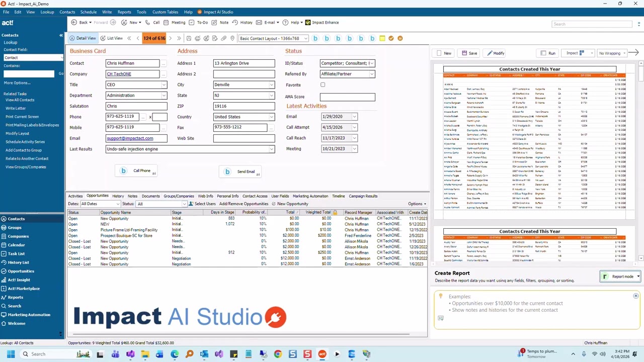
Task: Click the support@impactact.com email link
Action: 130,138
